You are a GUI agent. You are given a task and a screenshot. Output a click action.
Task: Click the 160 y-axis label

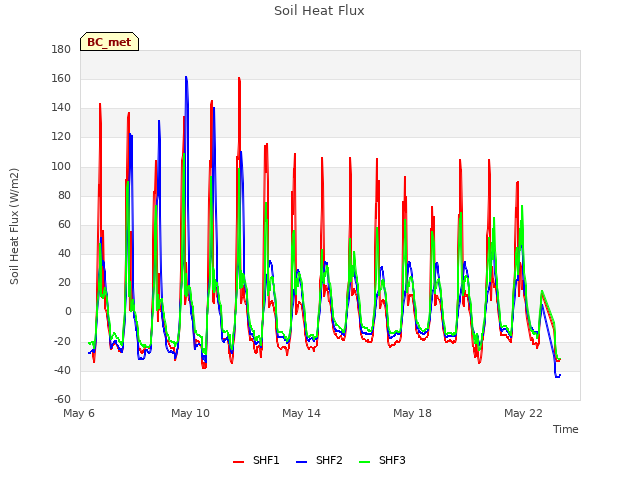point(61,78)
